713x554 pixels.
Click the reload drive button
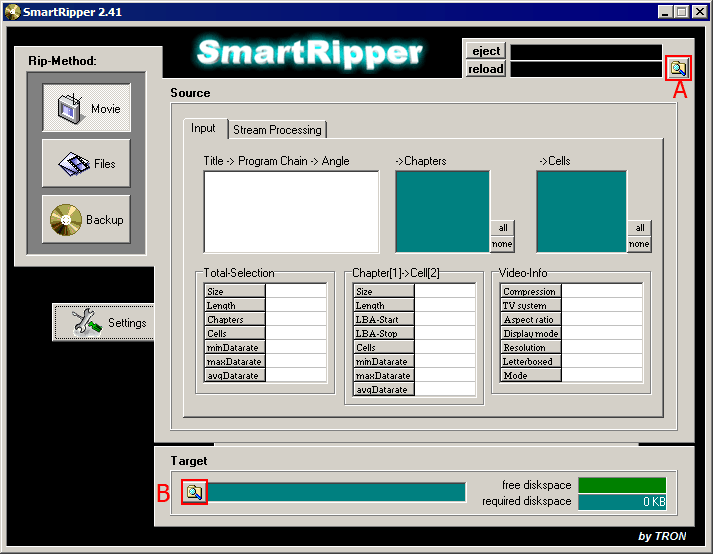point(486,69)
